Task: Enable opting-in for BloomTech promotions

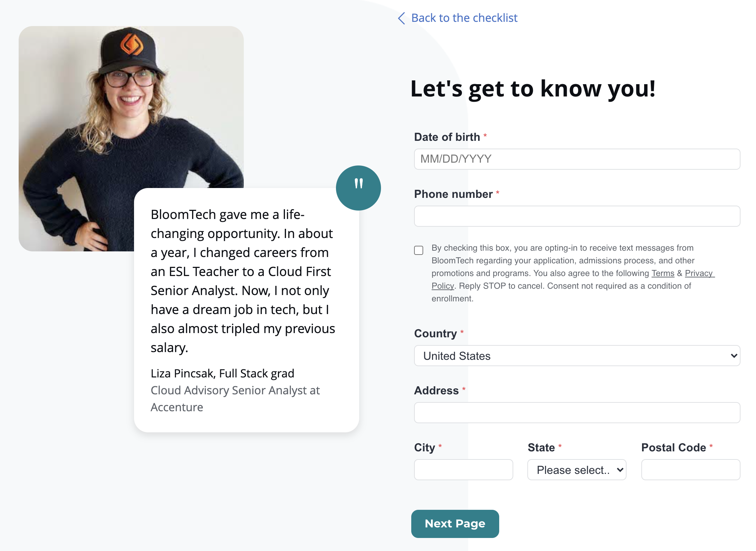Action: click(x=419, y=250)
